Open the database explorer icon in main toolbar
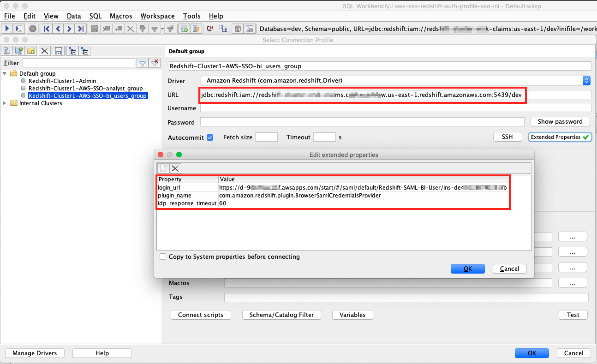This screenshot has height=364, width=597. 238,29
